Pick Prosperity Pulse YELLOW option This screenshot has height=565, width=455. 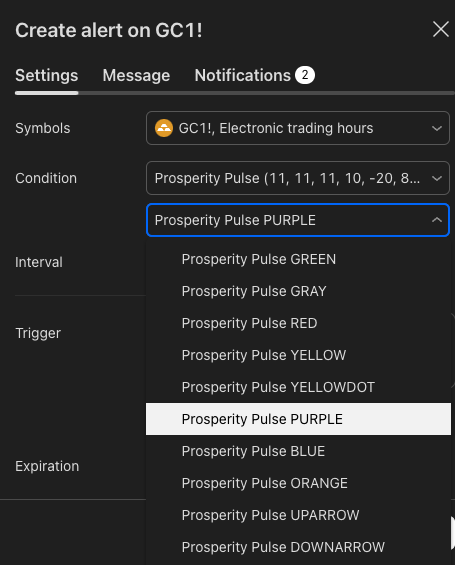tap(298, 355)
